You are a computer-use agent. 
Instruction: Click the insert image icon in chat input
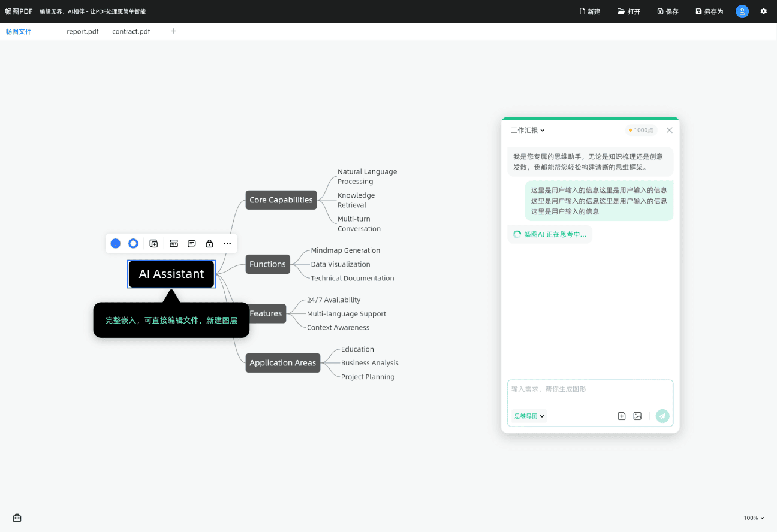[x=637, y=416]
